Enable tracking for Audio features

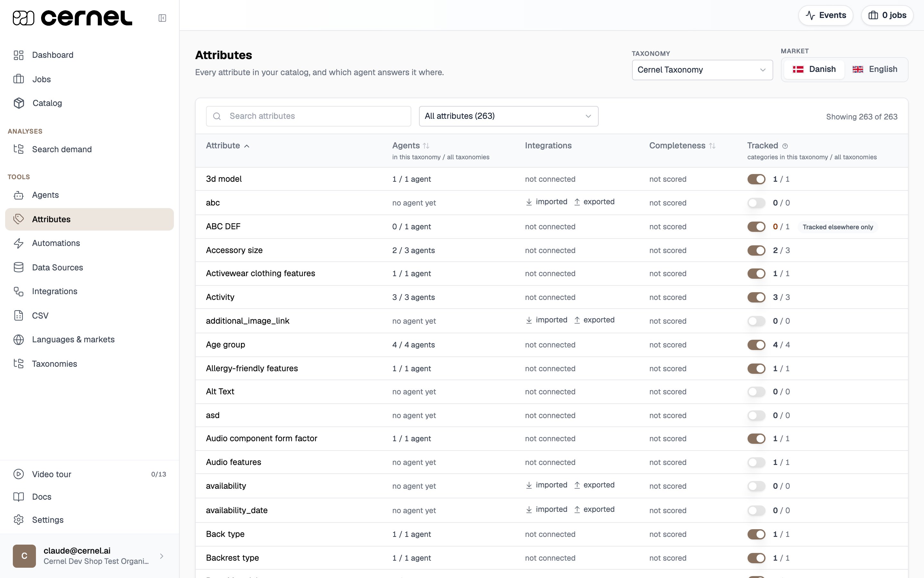pos(756,462)
